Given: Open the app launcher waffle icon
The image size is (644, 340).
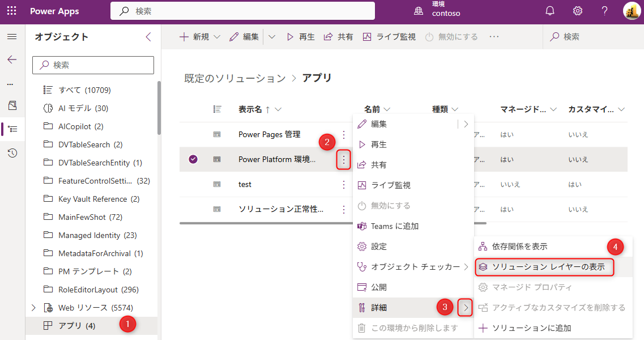Looking at the screenshot, I should pos(11,11).
